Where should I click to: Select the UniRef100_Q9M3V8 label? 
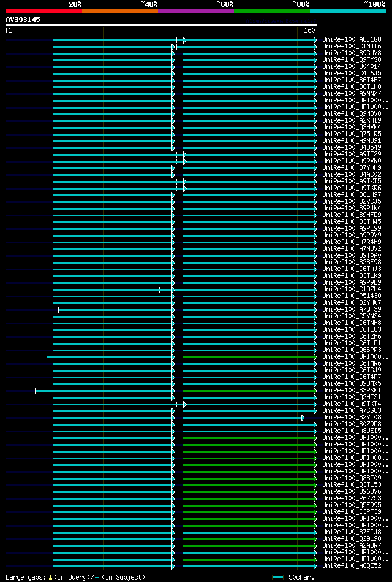(352, 114)
